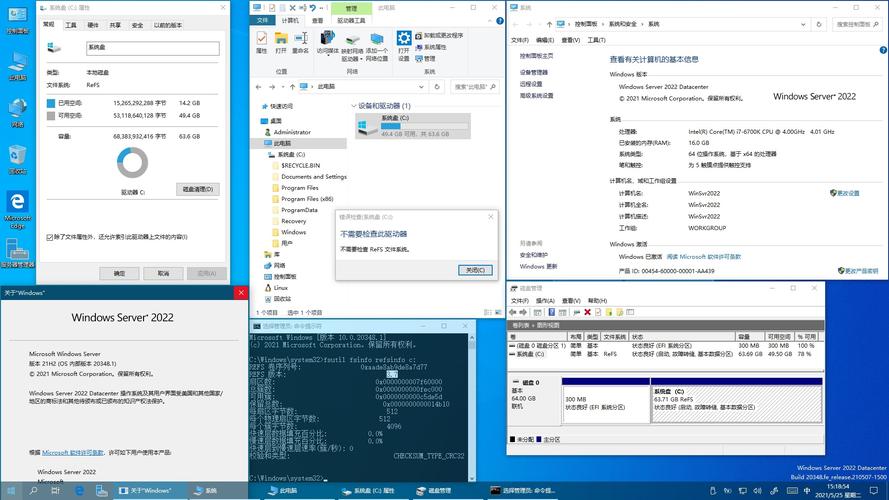Select Program Files (x86) folder in tree
Viewport: 889px width, 500px height.
(x=307, y=199)
